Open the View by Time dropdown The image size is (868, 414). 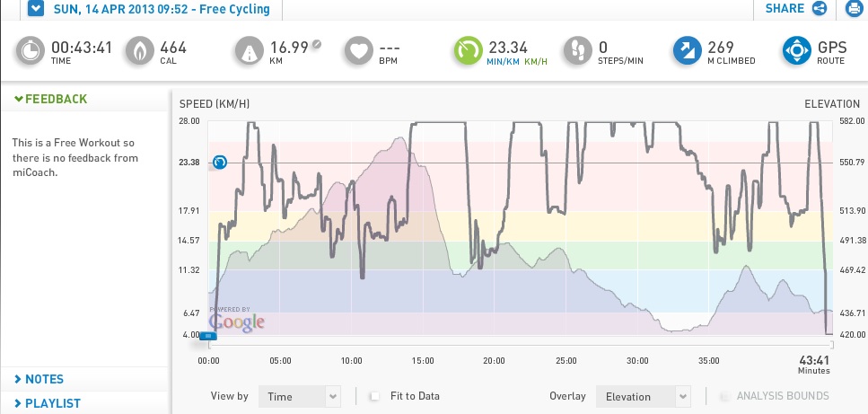(x=300, y=396)
